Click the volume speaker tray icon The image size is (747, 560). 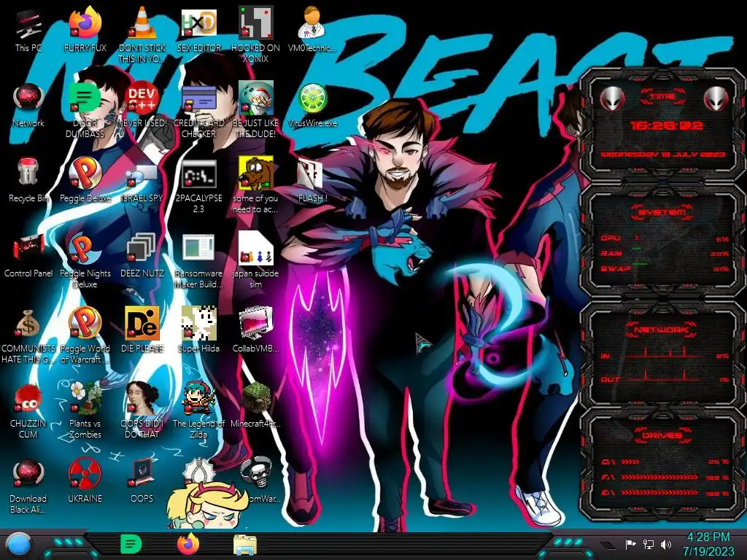(666, 544)
